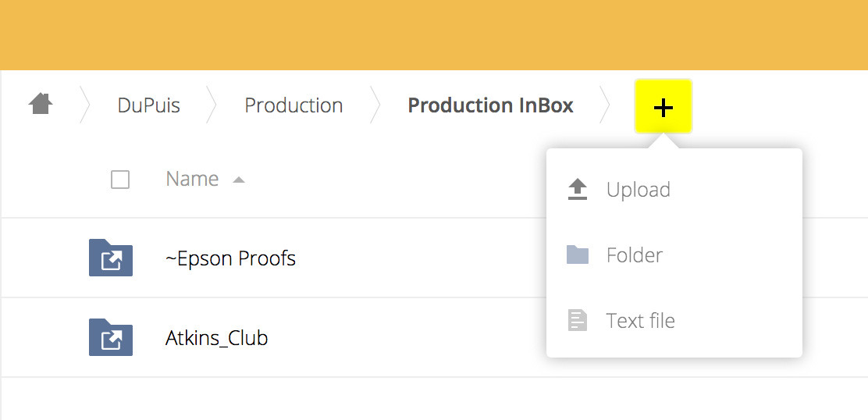Image resolution: width=868 pixels, height=420 pixels.
Task: Click the Text file document icon
Action: [x=577, y=321]
